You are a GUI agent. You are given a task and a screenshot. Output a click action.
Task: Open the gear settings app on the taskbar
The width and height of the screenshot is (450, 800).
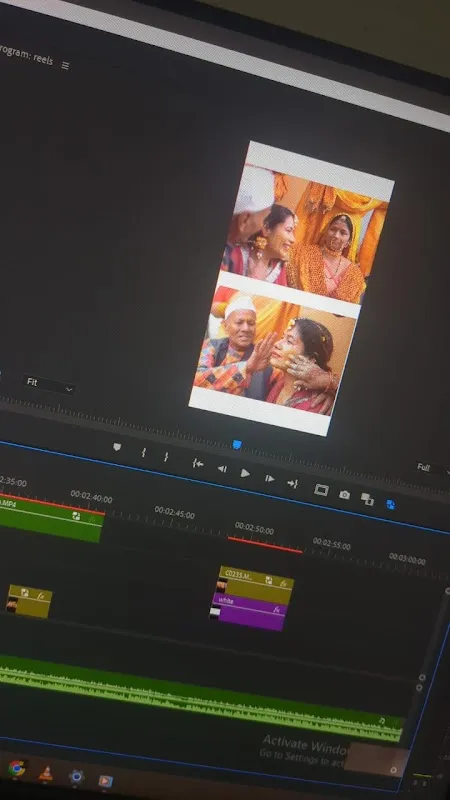coord(76,777)
